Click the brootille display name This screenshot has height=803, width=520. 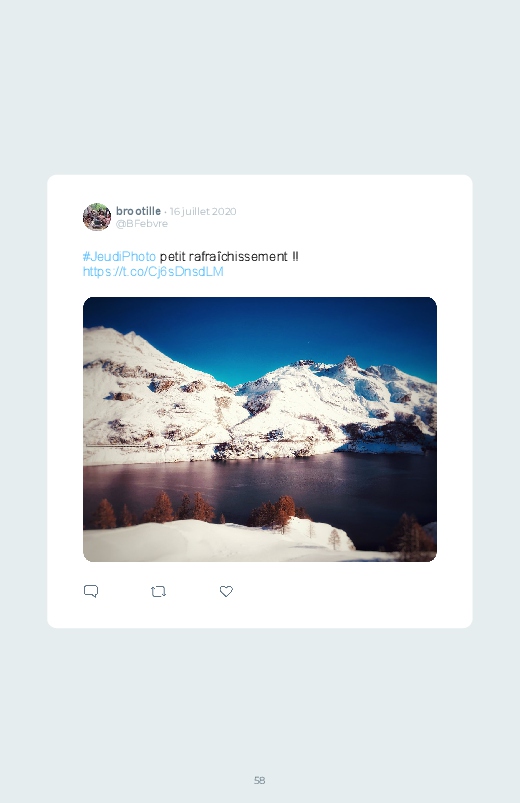[138, 211]
